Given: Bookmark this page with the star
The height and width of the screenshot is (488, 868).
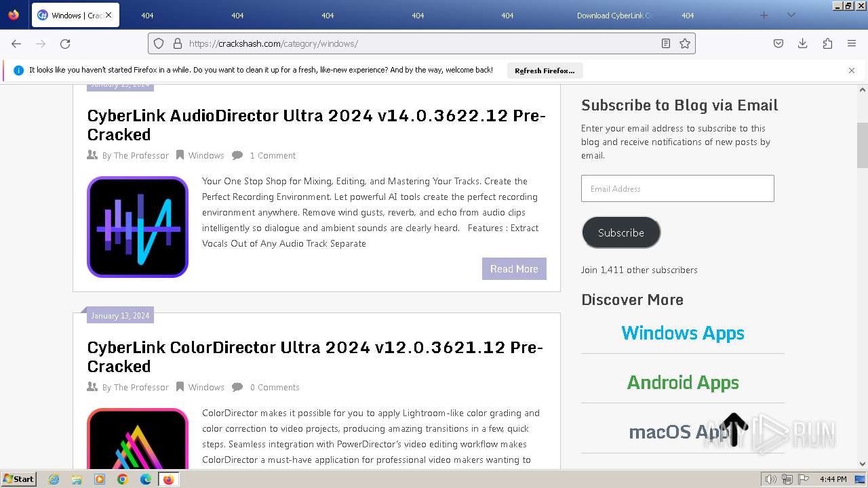Looking at the screenshot, I should tap(685, 43).
